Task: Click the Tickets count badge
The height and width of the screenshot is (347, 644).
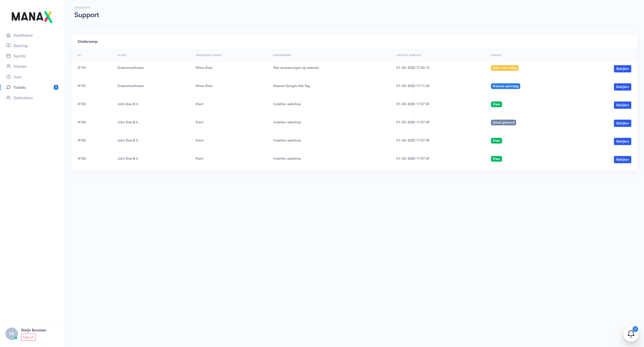Action: [56, 87]
